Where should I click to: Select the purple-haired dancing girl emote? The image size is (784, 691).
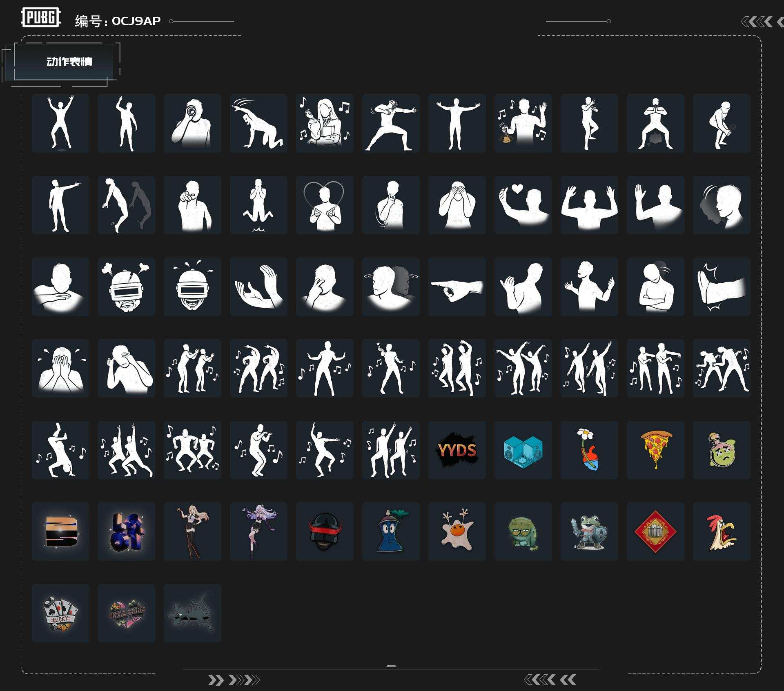point(258,531)
